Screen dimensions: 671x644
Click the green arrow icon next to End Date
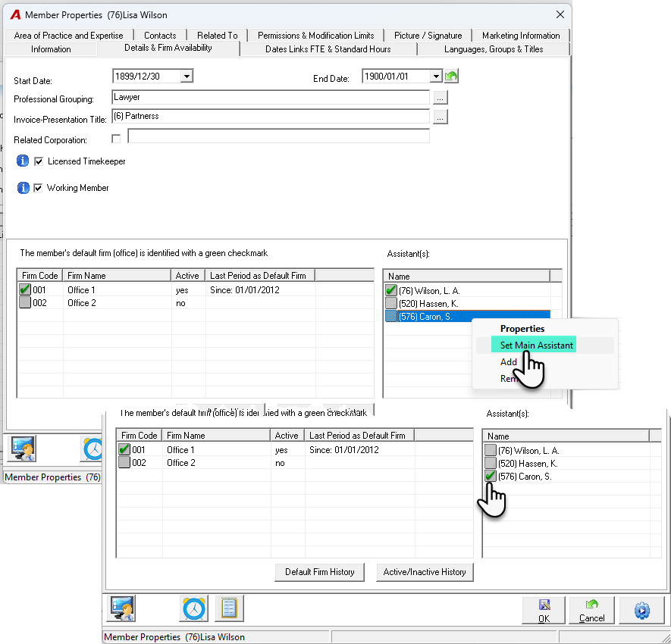click(451, 76)
